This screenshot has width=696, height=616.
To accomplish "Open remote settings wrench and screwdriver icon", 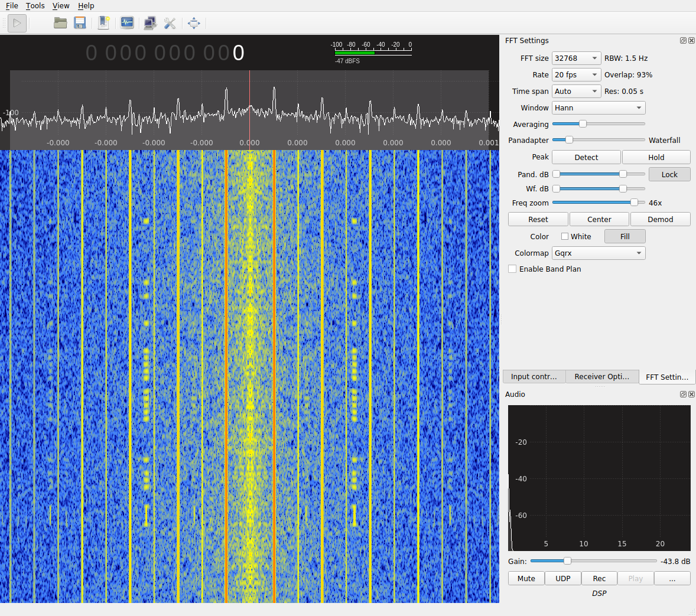I will coord(170,23).
